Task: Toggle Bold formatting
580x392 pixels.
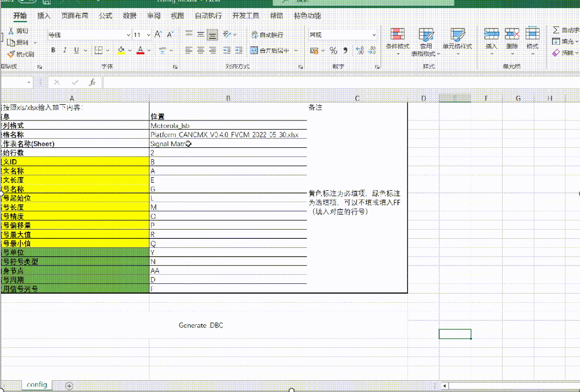Action: tap(53, 50)
